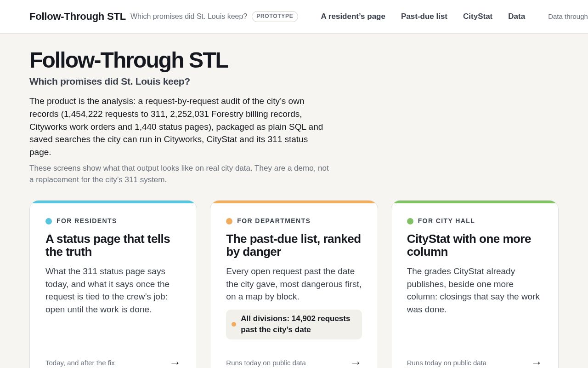Click the paragraph starting 'The product is the analysis'

click(x=176, y=126)
